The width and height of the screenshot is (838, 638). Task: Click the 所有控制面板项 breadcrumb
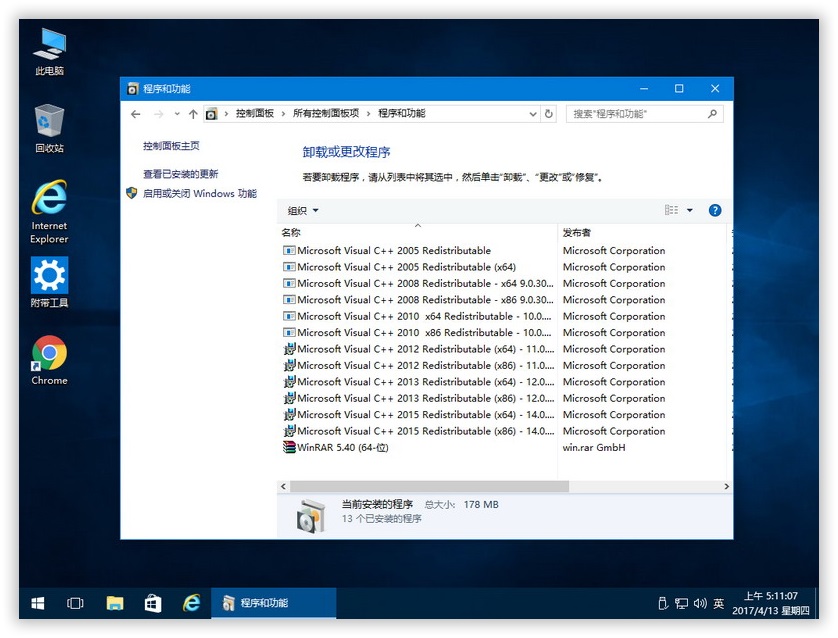click(325, 113)
